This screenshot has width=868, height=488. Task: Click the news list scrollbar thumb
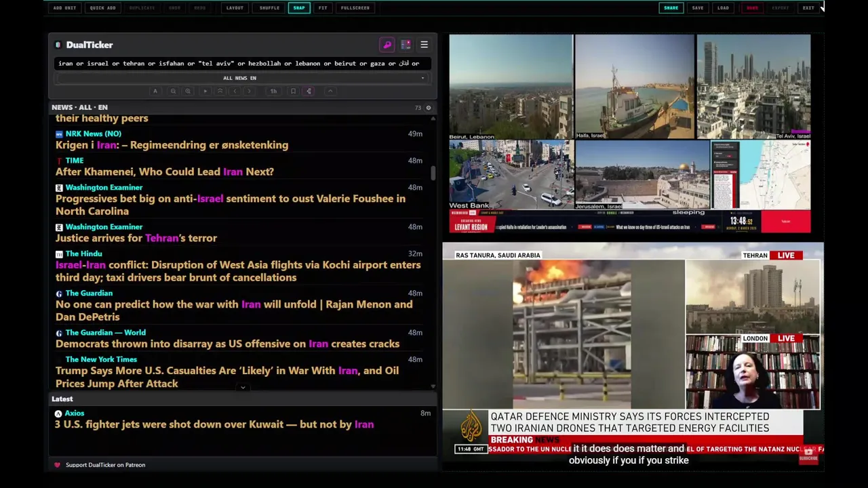pos(433,172)
